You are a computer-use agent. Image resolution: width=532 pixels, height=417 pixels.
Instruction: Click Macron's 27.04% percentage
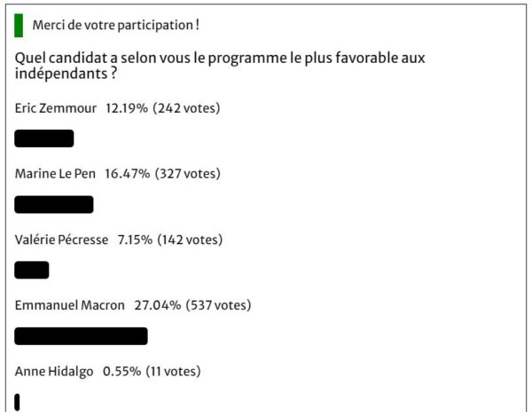158,305
